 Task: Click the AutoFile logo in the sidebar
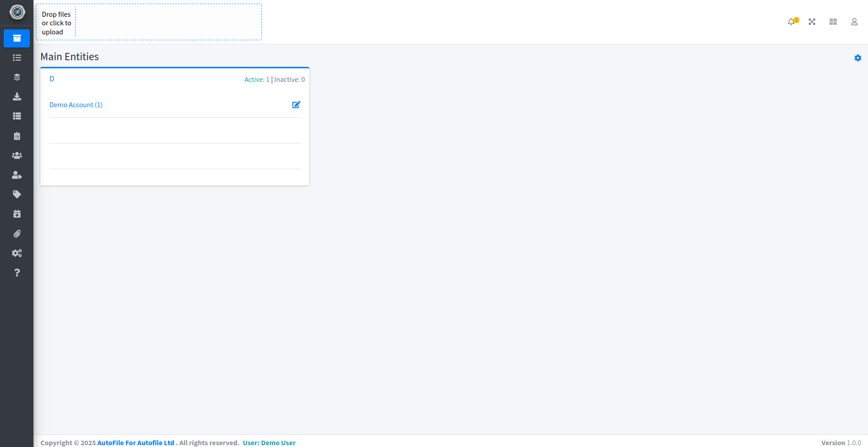[17, 12]
